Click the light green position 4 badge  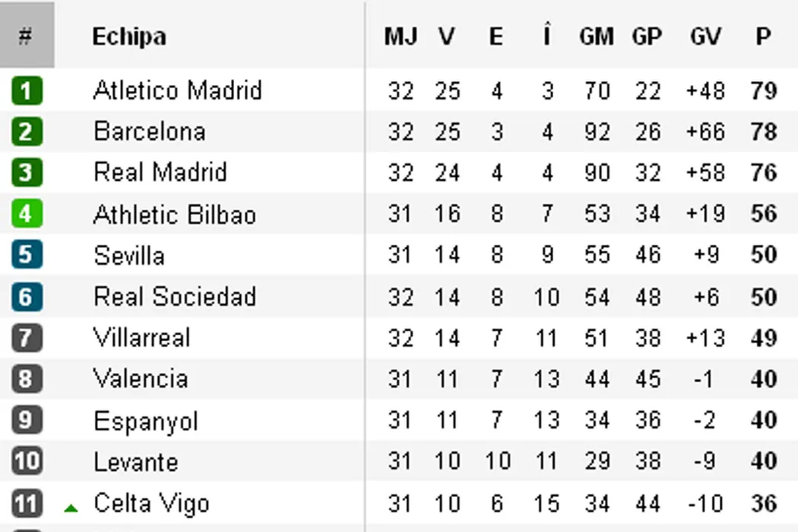tap(26, 214)
